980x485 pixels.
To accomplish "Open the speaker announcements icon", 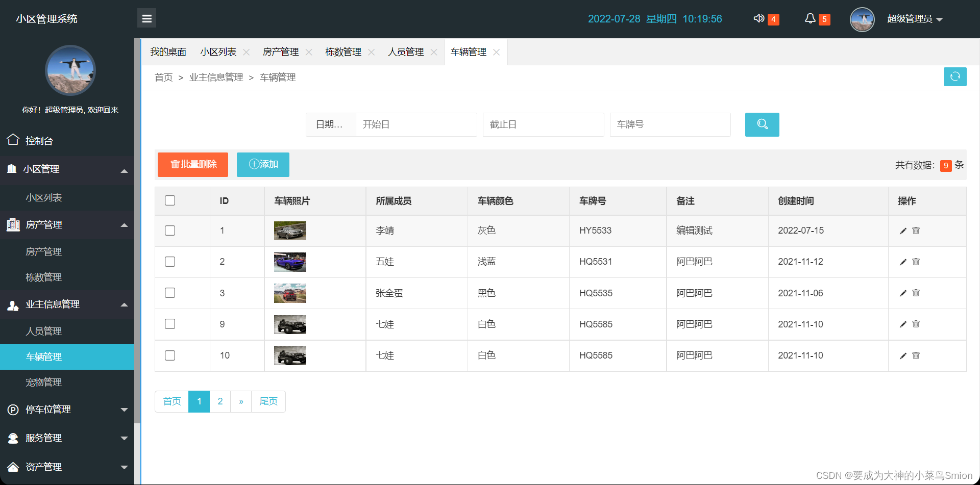I will tap(759, 18).
